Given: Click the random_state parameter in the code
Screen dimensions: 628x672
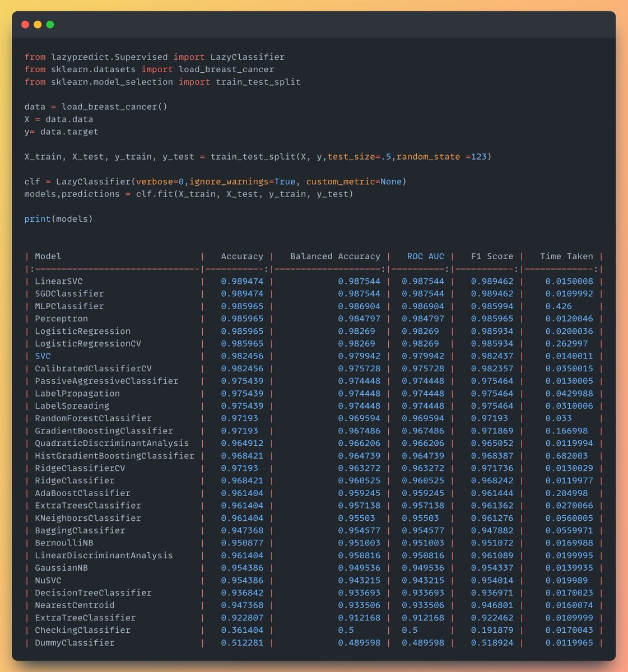Looking at the screenshot, I should (x=428, y=157).
